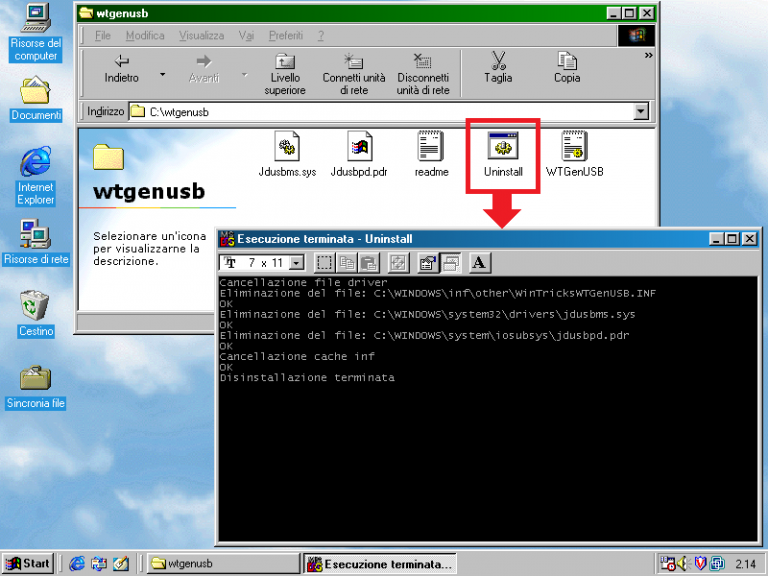Image resolution: width=768 pixels, height=576 pixels.
Task: Switch to wtgenusb taskbar button
Action: pos(223,564)
